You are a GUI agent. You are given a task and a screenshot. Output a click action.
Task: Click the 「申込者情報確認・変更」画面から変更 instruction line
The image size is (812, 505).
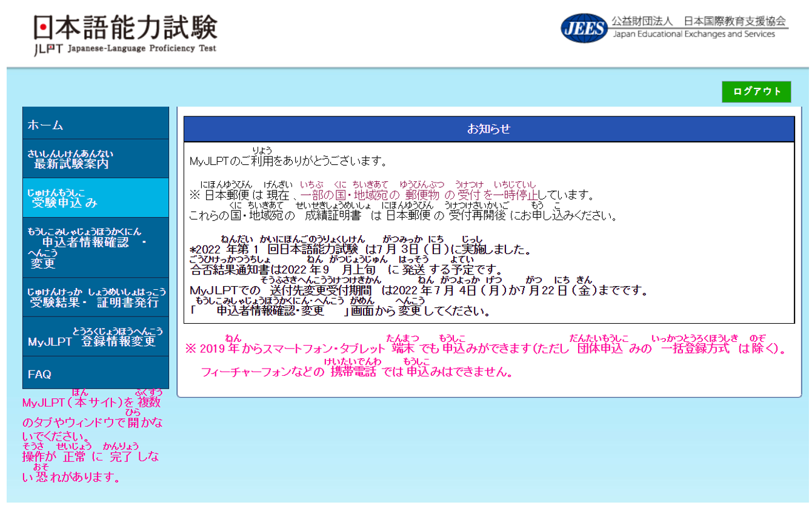coord(340,307)
